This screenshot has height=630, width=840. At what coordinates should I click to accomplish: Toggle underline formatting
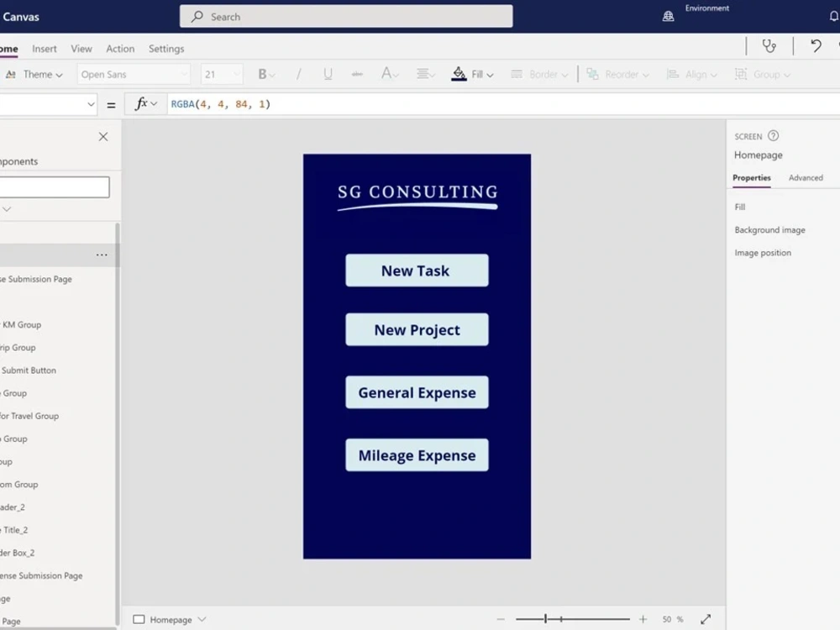(x=326, y=74)
